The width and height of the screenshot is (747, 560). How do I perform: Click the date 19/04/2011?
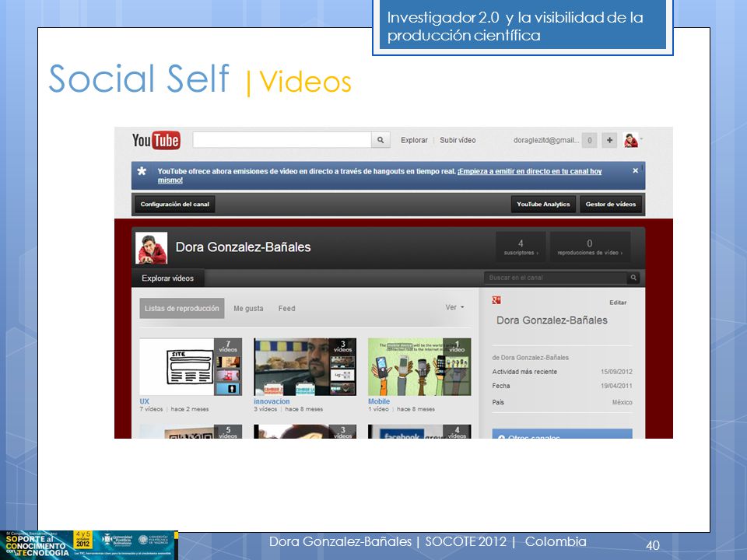[x=616, y=386]
